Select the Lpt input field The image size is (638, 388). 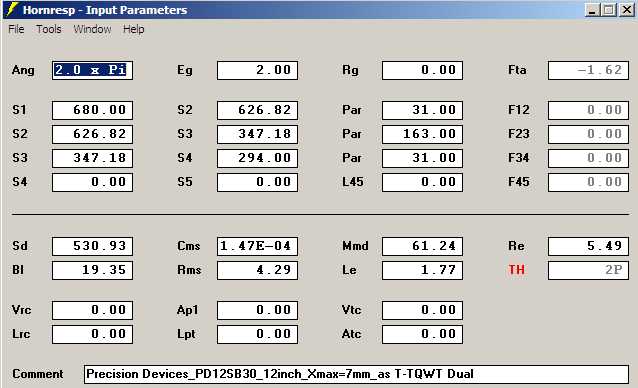coord(257,334)
